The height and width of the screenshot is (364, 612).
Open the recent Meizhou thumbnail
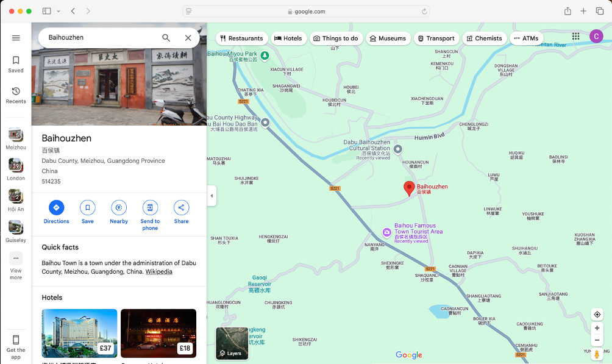(x=16, y=138)
